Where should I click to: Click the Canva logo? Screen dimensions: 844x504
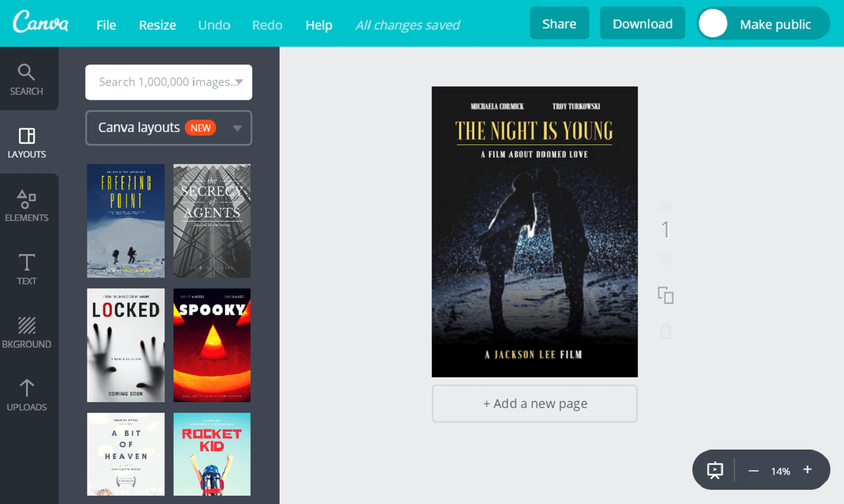(39, 23)
